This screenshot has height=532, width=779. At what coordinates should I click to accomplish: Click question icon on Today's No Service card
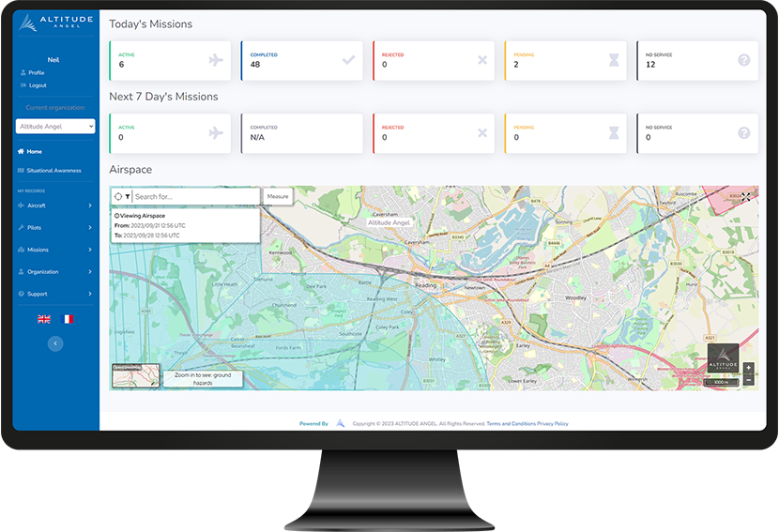743,60
